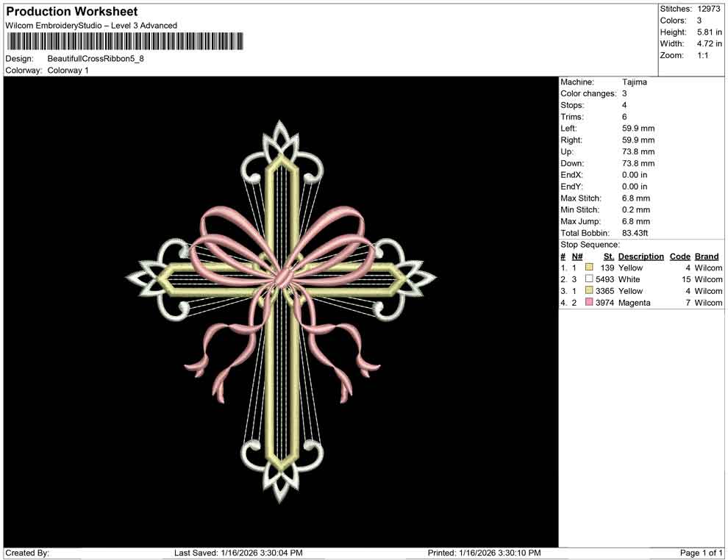Click the Code column header
This screenshot has width=728, height=560.
coord(680,256)
